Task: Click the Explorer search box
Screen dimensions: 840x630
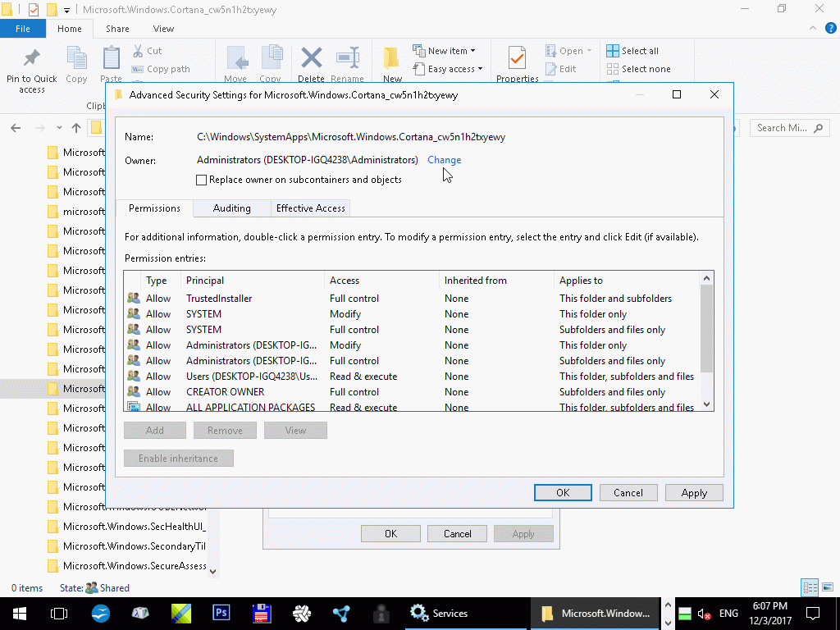Action: click(x=789, y=128)
